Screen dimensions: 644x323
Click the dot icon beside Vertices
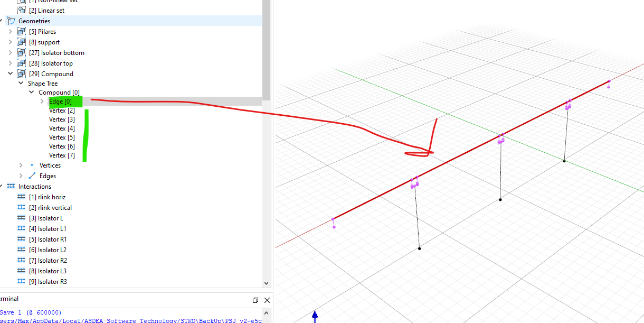click(32, 165)
